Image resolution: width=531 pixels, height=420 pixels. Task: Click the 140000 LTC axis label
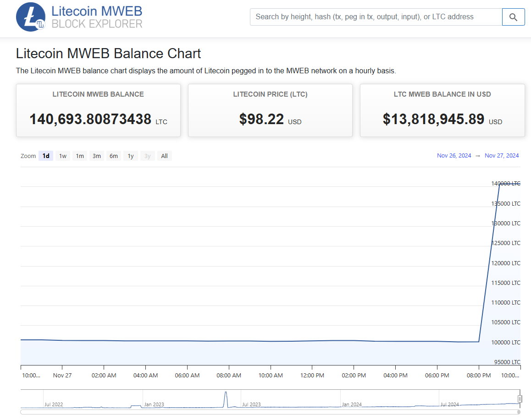pyautogui.click(x=506, y=184)
